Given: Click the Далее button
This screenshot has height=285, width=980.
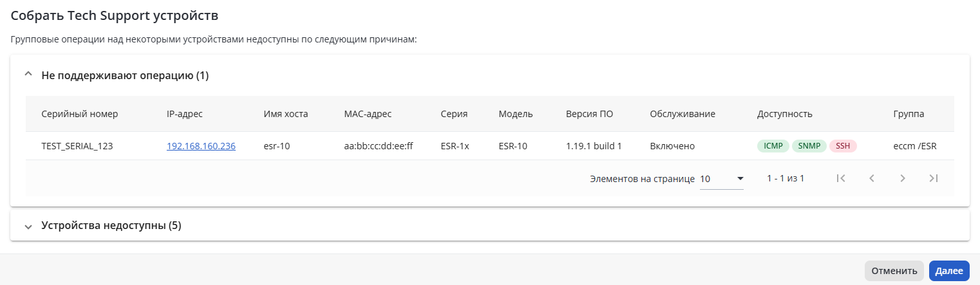Looking at the screenshot, I should coord(949,271).
